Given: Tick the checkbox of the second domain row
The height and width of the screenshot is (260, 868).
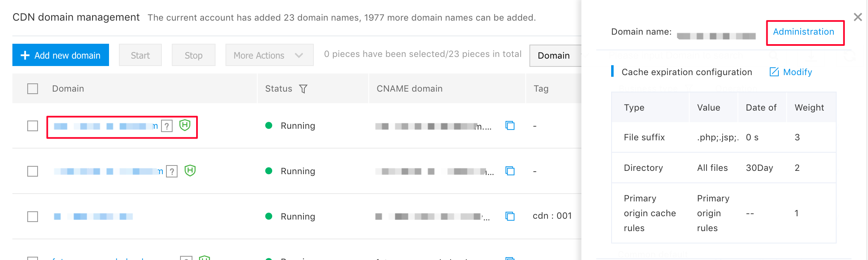Looking at the screenshot, I should click(33, 171).
